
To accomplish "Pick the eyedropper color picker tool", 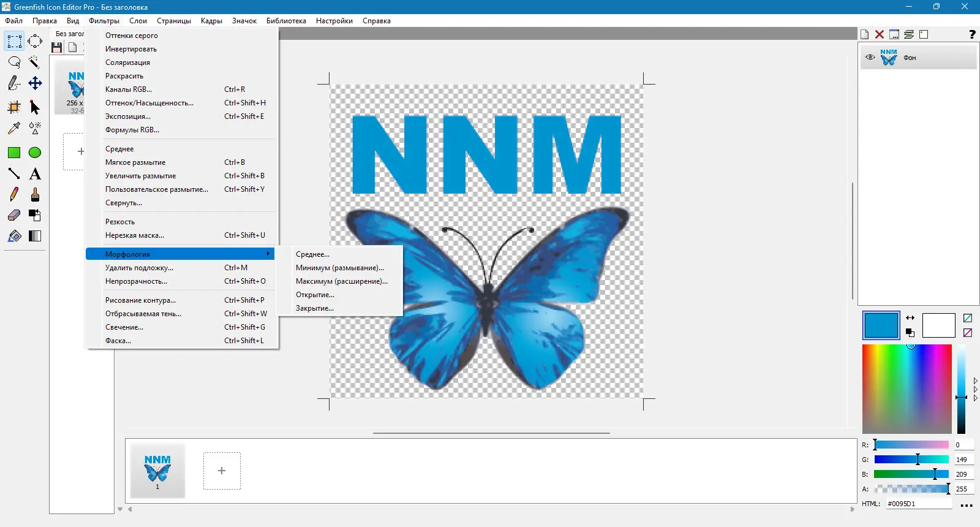I will (x=14, y=128).
